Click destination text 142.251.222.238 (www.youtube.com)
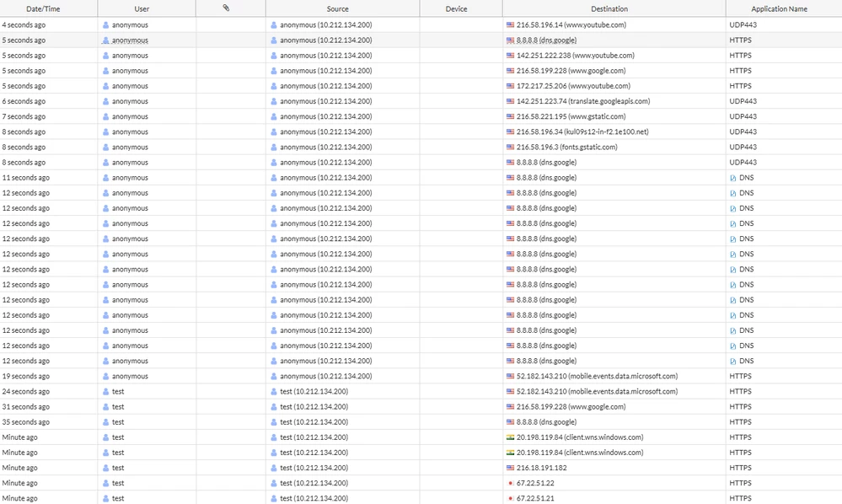 [575, 56]
